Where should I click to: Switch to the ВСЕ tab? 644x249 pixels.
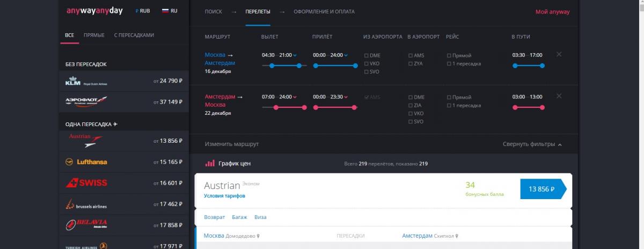pyautogui.click(x=69, y=35)
